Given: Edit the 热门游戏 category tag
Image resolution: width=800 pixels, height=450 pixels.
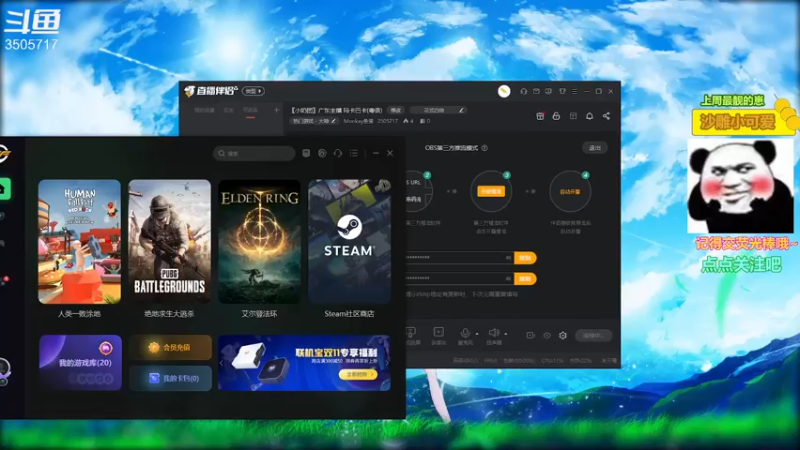Looking at the screenshot, I should coord(314,121).
